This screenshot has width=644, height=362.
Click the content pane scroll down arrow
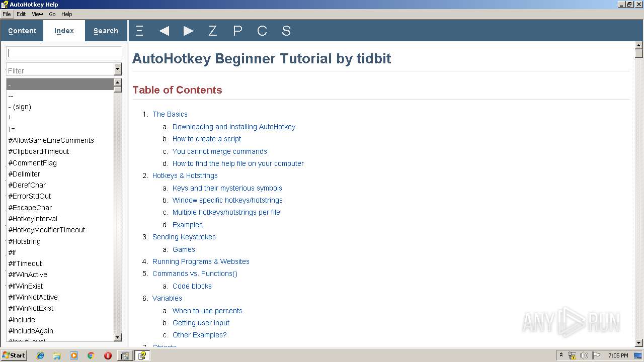point(639,342)
